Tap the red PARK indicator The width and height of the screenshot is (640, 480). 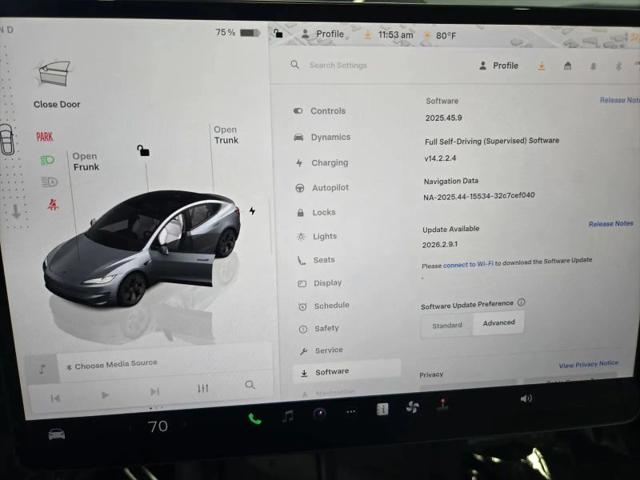[x=44, y=137]
